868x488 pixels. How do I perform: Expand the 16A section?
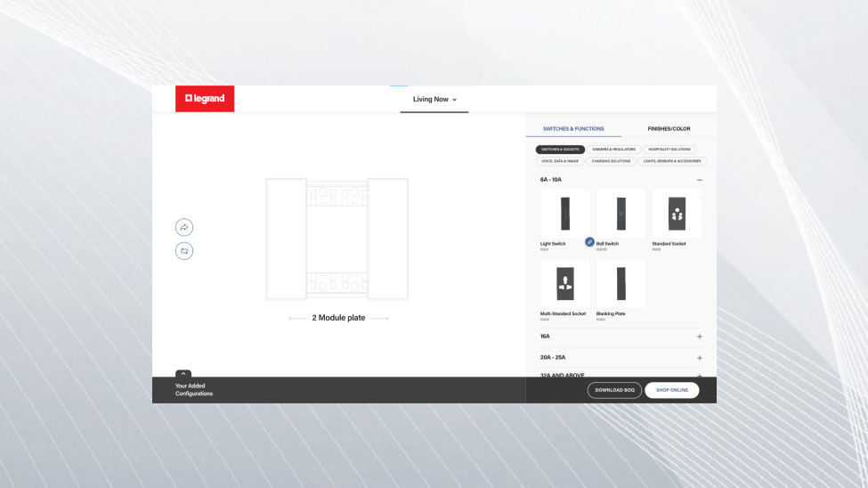point(699,337)
